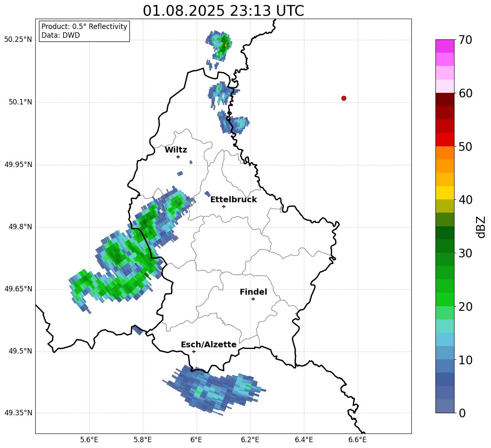Click the 49.95°N latitude label
This screenshot has height=448, width=491.
[x=18, y=164]
